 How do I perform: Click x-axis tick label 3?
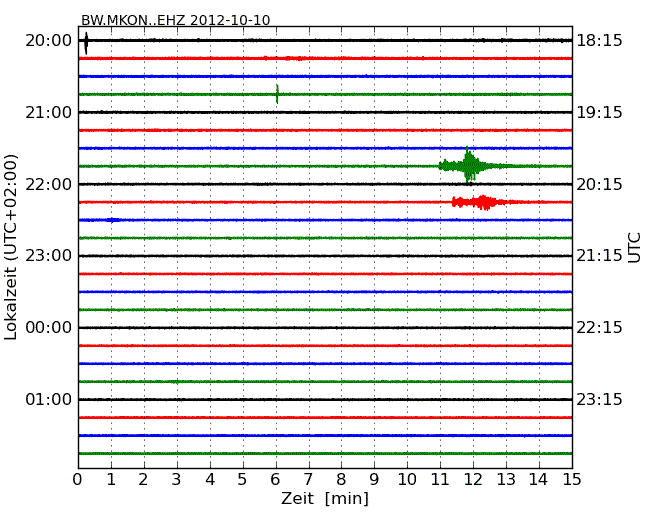177,480
